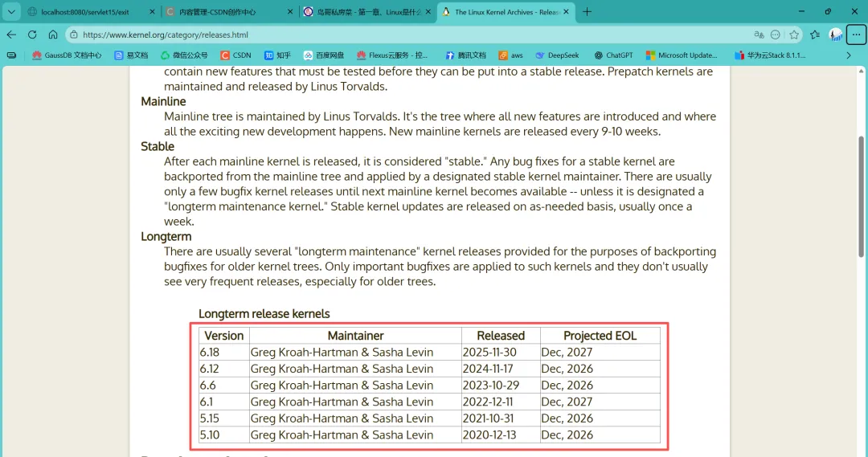868x457 pixels.
Task: Expand the bookmarks overflow chevron
Action: click(x=849, y=55)
